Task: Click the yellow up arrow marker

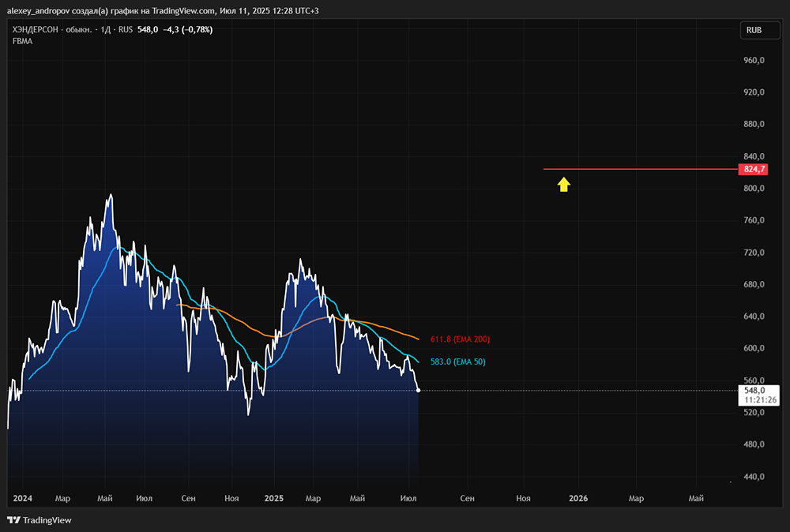Action: (563, 184)
